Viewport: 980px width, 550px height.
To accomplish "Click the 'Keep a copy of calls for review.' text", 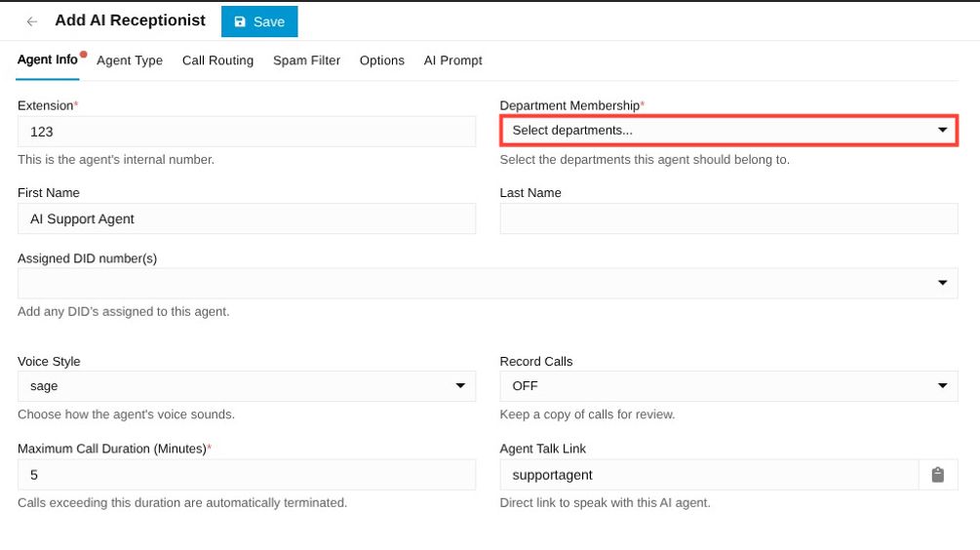I will pyautogui.click(x=587, y=414).
